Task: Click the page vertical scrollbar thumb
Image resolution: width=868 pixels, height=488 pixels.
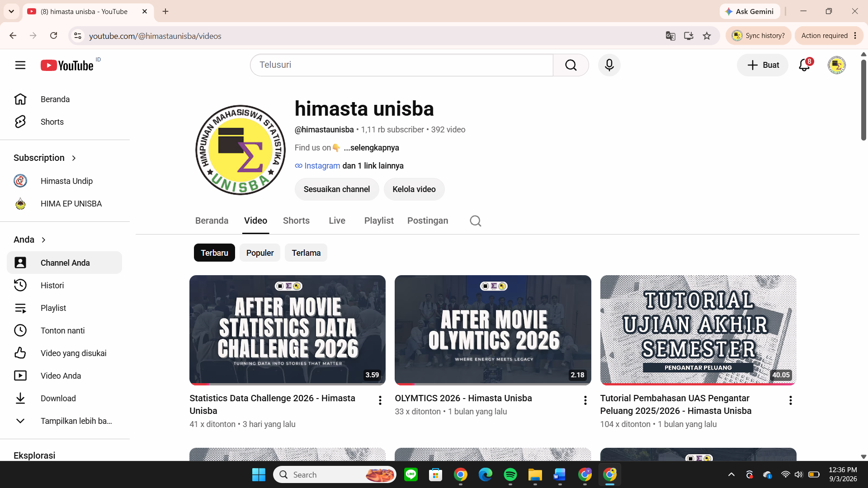Action: pos(863,99)
